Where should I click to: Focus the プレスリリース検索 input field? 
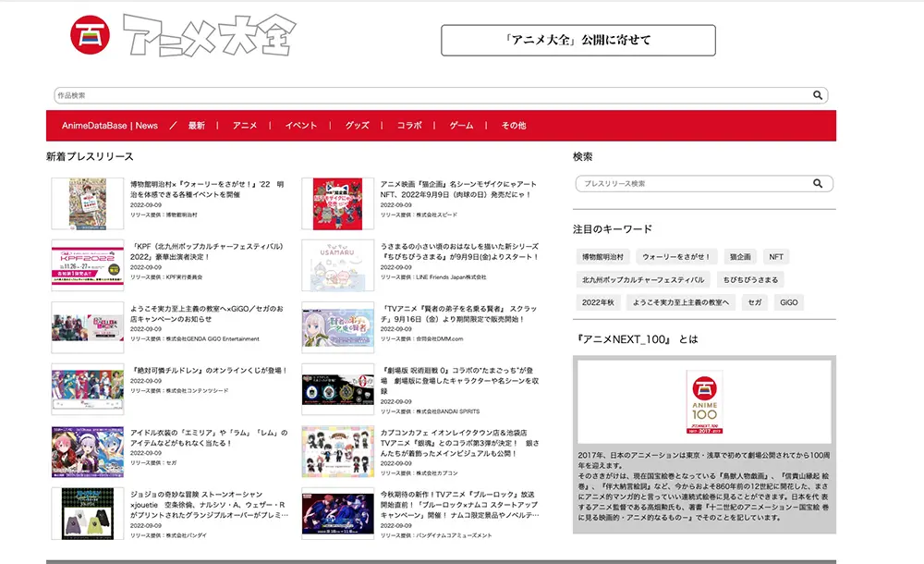[x=704, y=183]
